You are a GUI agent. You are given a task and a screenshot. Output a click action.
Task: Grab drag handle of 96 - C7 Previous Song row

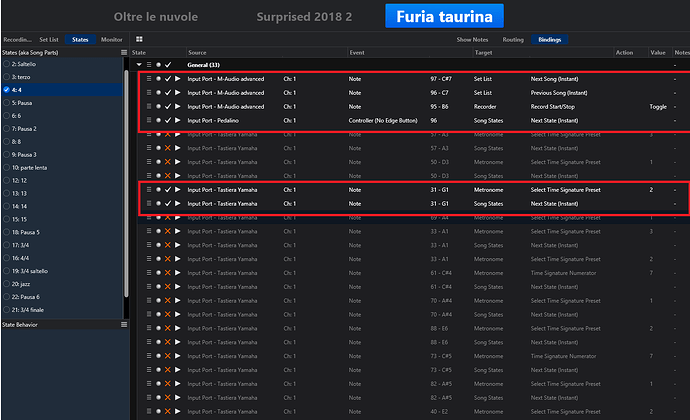149,93
